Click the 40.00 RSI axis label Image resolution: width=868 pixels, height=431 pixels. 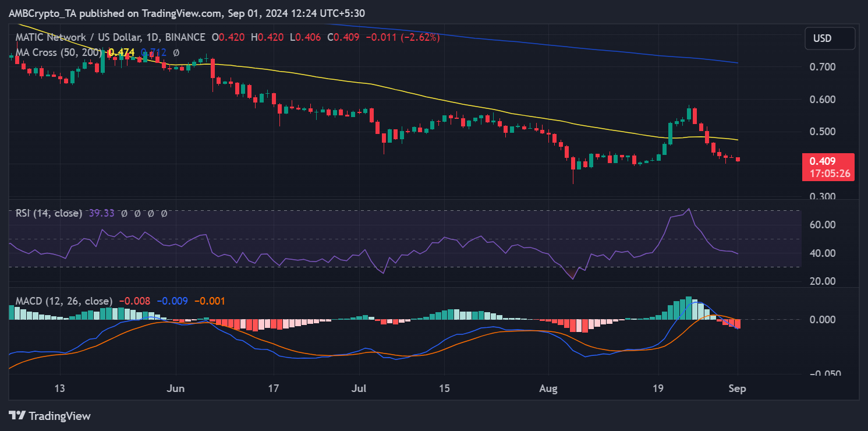pyautogui.click(x=823, y=253)
